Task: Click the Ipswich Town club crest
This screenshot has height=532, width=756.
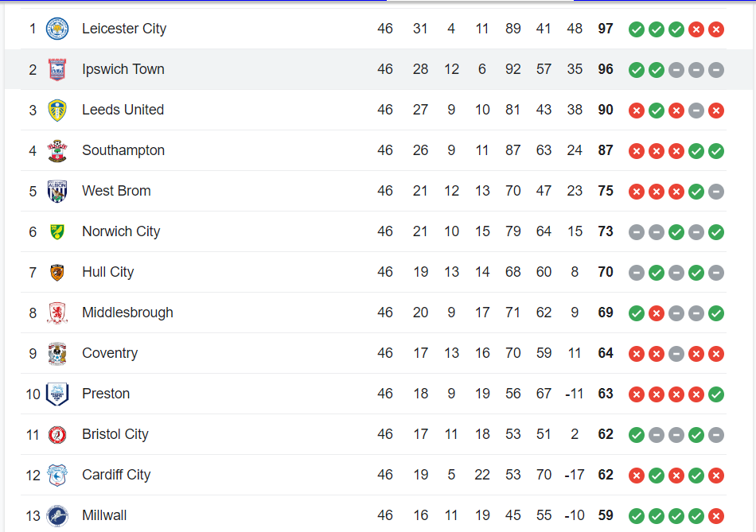Action: [x=57, y=70]
